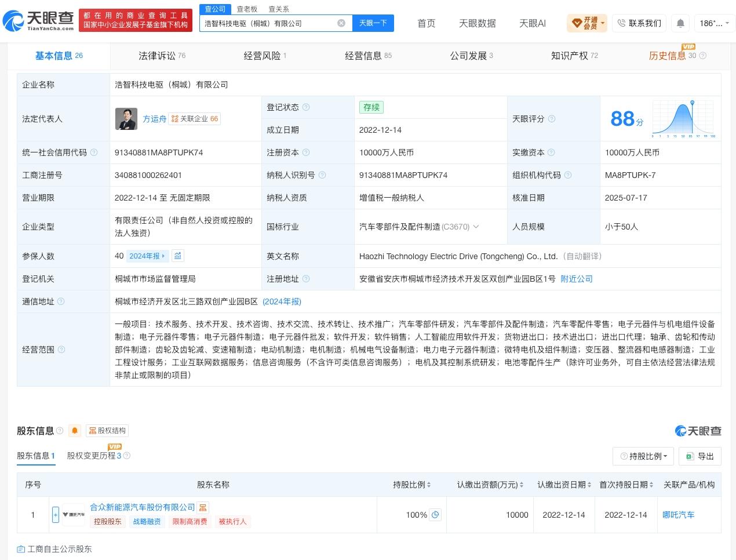Open the 哪吒汽车 related product link
Image resolution: width=736 pixels, height=560 pixels.
[679, 515]
